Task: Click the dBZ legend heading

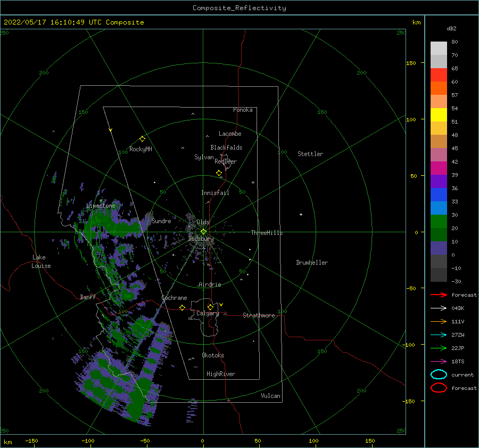Action: (x=451, y=28)
